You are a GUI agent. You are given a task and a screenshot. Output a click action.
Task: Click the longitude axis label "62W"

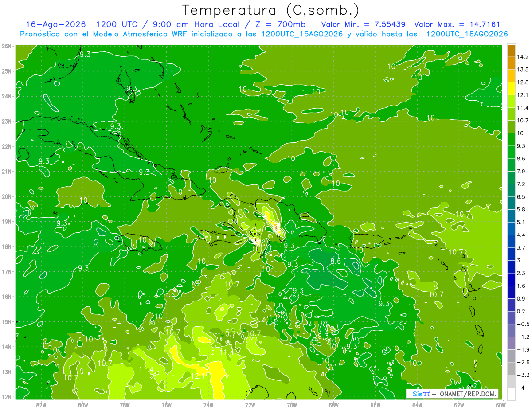459,405
